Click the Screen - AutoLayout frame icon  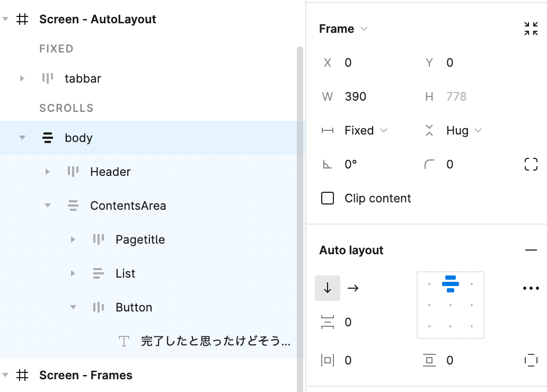pos(22,20)
